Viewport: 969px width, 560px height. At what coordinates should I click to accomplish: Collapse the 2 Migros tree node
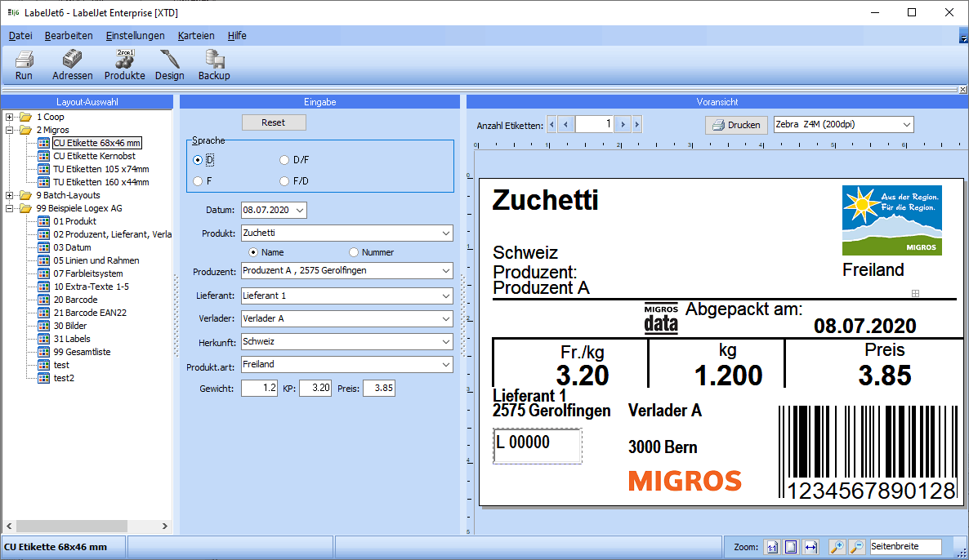tap(9, 130)
